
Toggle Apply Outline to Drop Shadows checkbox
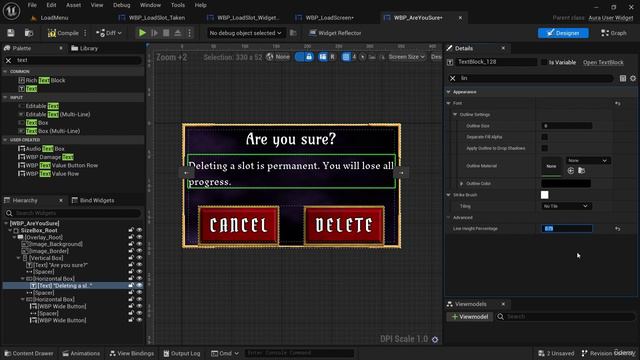(x=544, y=148)
